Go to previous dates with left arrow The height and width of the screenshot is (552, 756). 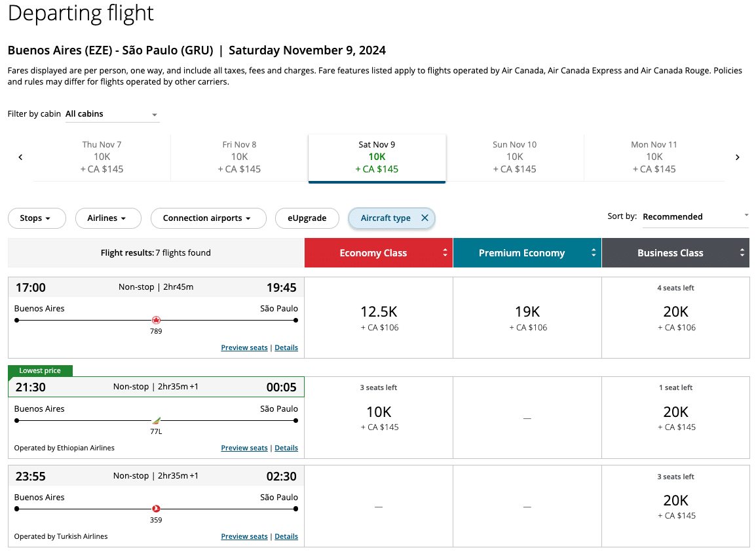[x=20, y=157]
